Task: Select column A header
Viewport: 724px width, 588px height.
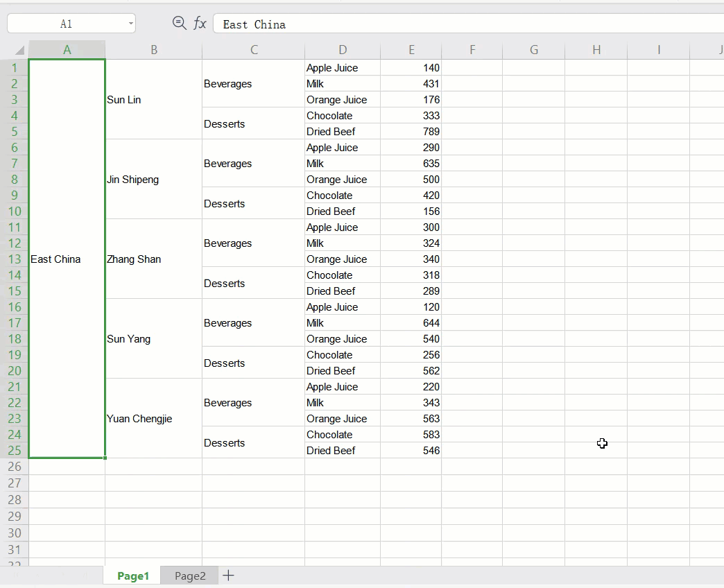Action: tap(67, 50)
